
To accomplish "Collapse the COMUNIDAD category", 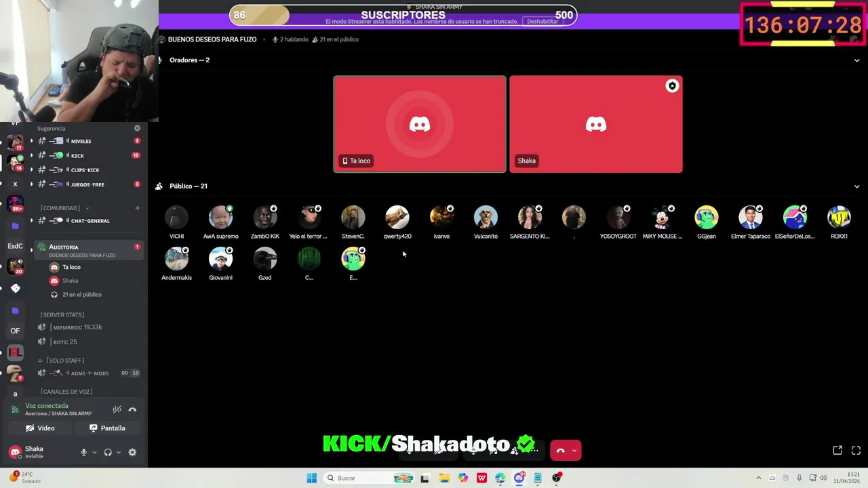I will tap(64, 208).
